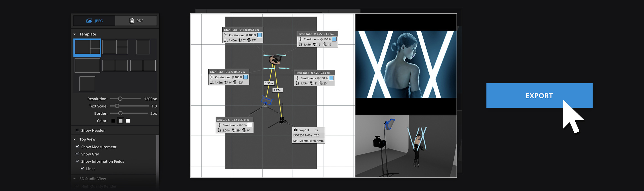This screenshot has height=191, width=644.
Task: Select the single wide pane template in second row
Action: click(x=87, y=65)
